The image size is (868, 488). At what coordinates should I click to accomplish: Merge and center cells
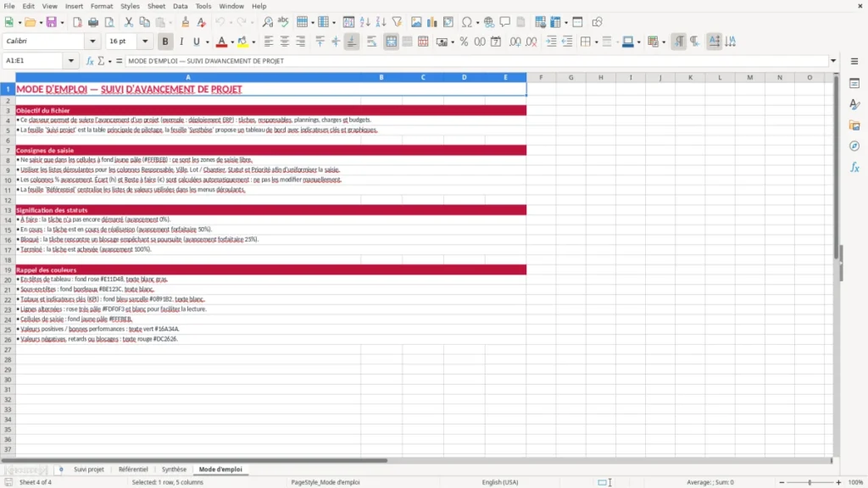tap(391, 42)
